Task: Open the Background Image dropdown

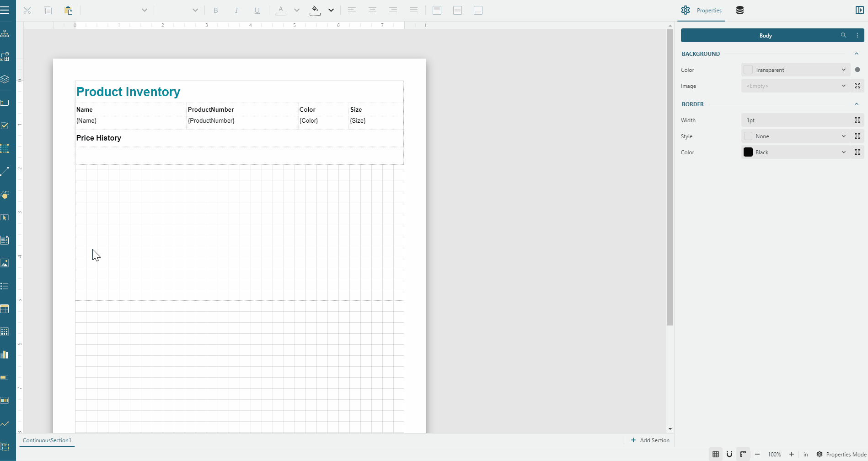Action: click(x=796, y=86)
